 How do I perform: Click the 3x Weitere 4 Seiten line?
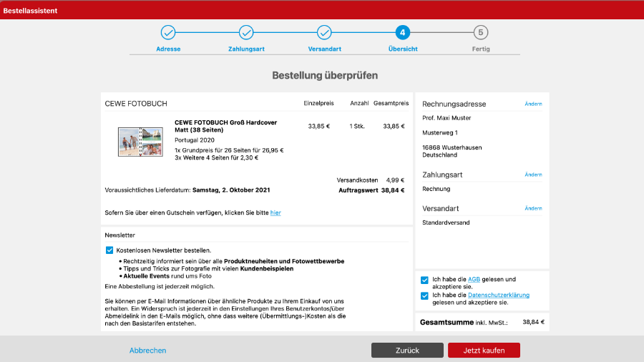click(216, 157)
